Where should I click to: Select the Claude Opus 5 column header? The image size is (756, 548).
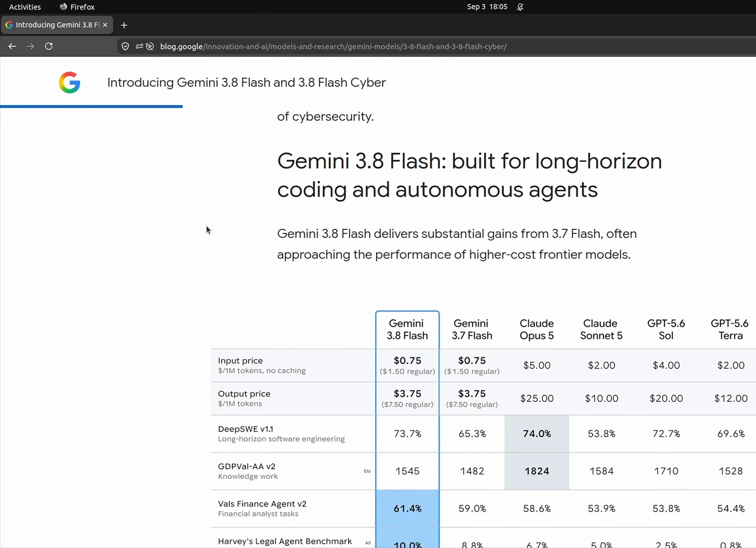coord(537,329)
